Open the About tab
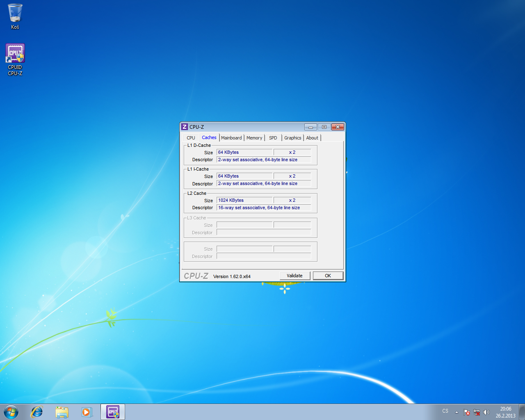This screenshot has height=420, width=525. coord(312,138)
